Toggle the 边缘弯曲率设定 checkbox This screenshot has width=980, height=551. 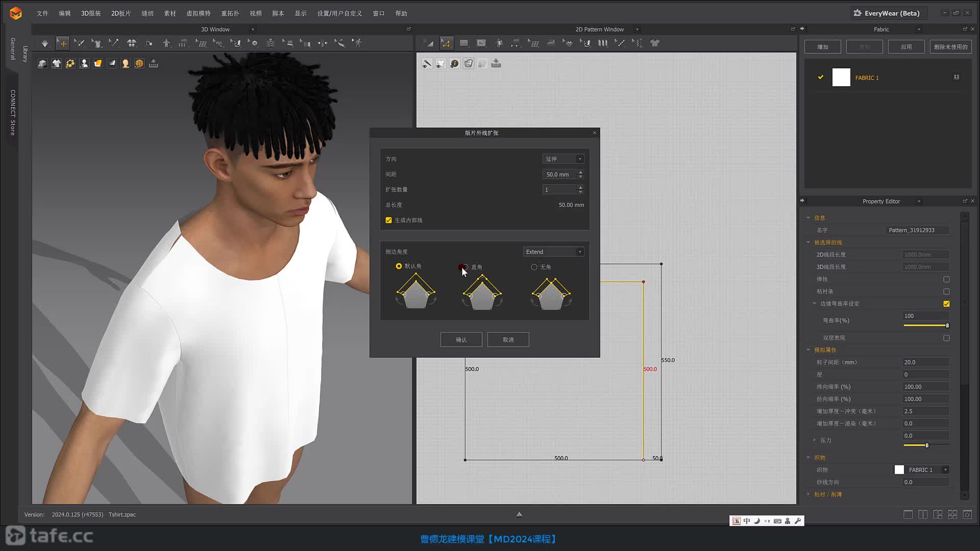tap(946, 304)
